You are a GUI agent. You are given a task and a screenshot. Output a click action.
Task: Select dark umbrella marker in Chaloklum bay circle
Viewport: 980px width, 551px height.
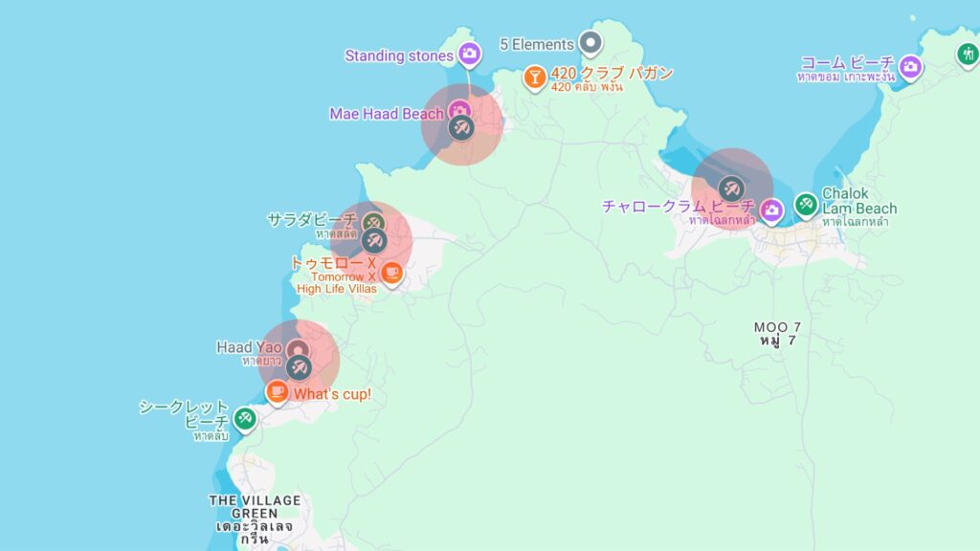pyautogui.click(x=732, y=187)
